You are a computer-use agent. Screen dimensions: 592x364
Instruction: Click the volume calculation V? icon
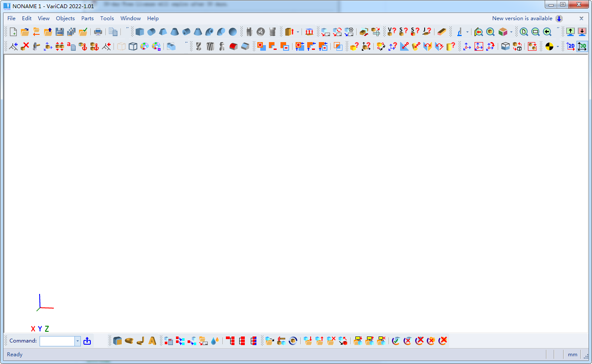tap(392, 32)
